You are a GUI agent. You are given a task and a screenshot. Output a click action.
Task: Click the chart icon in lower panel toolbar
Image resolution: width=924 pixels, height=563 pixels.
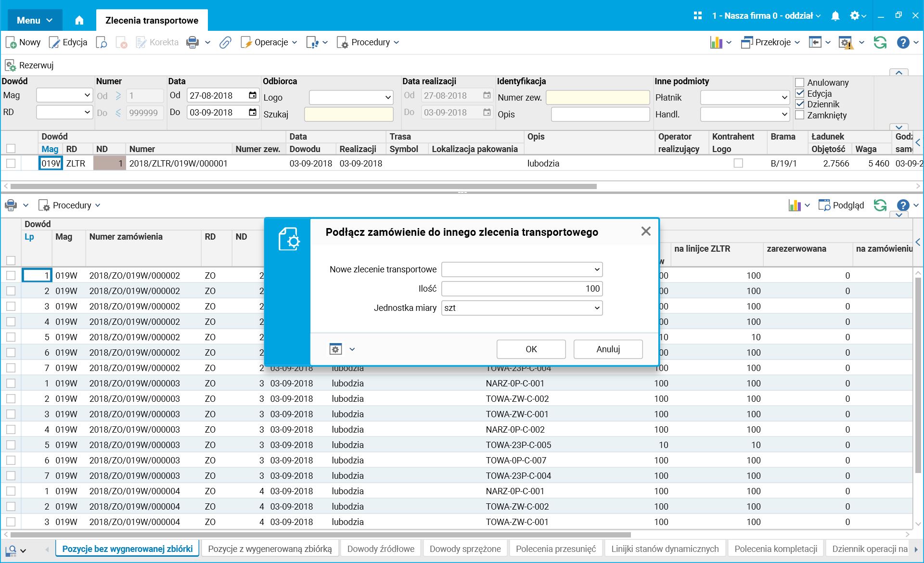(x=795, y=205)
